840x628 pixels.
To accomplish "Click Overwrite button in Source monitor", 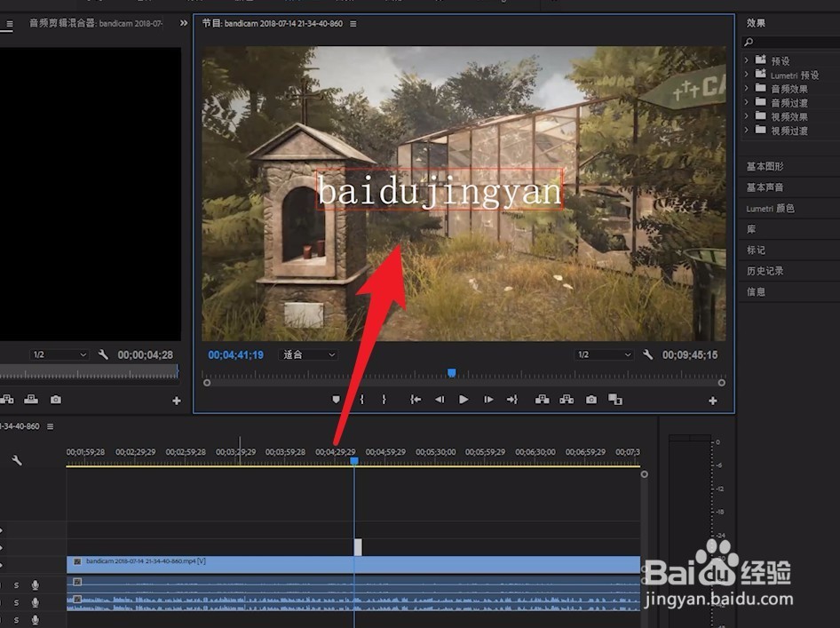I will click(x=31, y=400).
